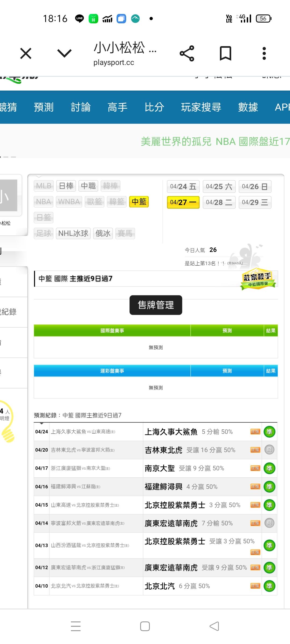Open the 預測 navigation tab

coord(44,107)
